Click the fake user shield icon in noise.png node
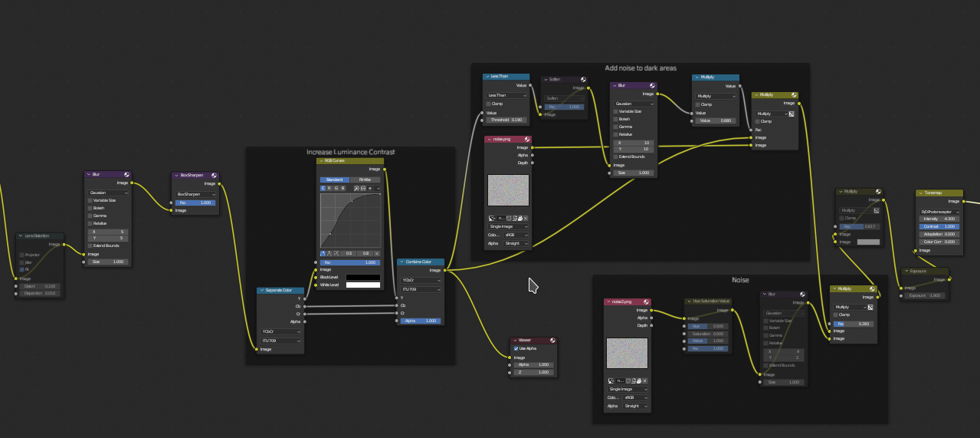The width and height of the screenshot is (980, 438). 508,218
